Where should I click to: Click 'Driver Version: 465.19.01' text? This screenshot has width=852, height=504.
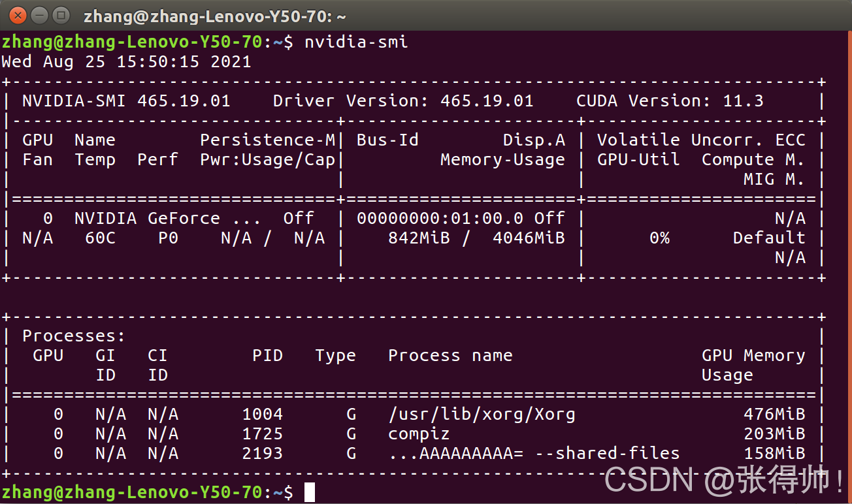pyautogui.click(x=403, y=101)
